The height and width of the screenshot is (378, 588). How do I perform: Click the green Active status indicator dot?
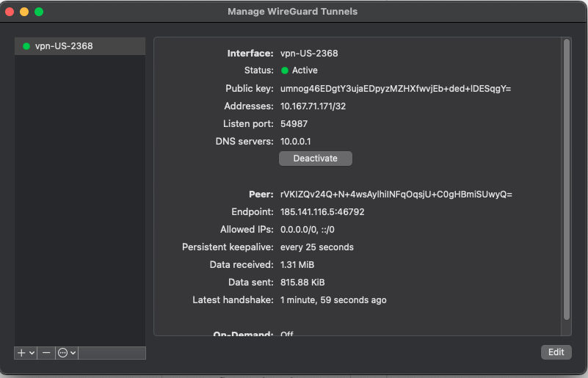285,70
